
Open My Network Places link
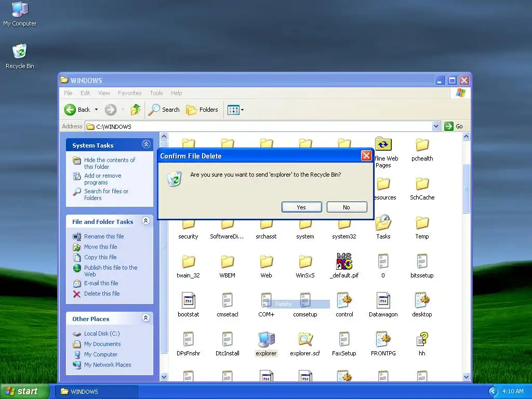tap(107, 365)
